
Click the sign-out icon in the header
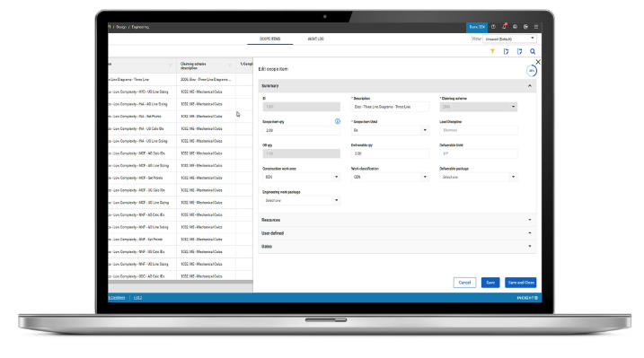(x=525, y=27)
